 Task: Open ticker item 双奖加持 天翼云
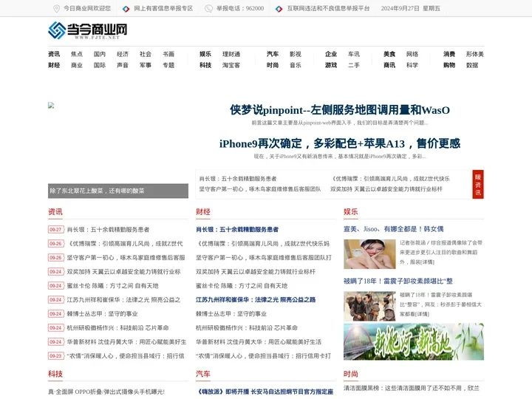(386, 189)
